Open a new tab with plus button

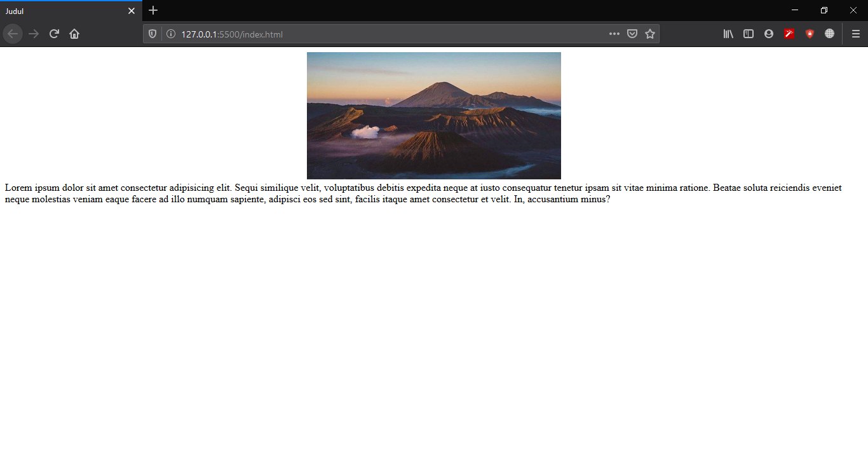pyautogui.click(x=153, y=11)
